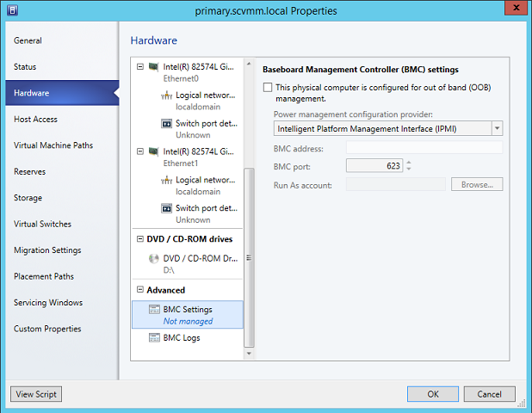Click the Ethernet1 network adapter card icon
The image size is (532, 413).
(155, 152)
